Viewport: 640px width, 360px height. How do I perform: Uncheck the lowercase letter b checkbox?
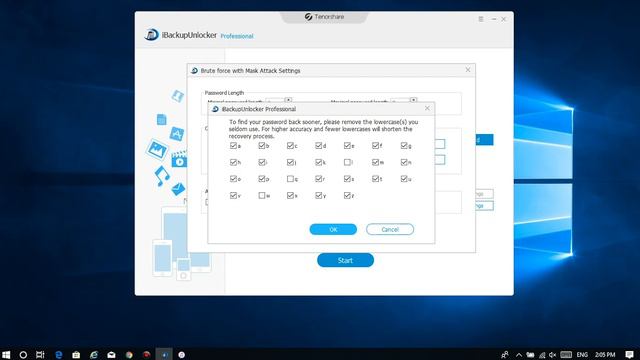(x=262, y=145)
